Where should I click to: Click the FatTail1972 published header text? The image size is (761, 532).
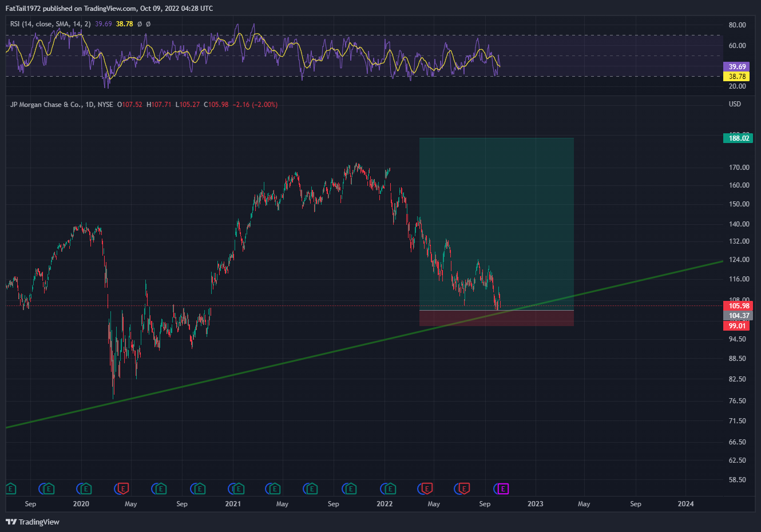pyautogui.click(x=109, y=9)
